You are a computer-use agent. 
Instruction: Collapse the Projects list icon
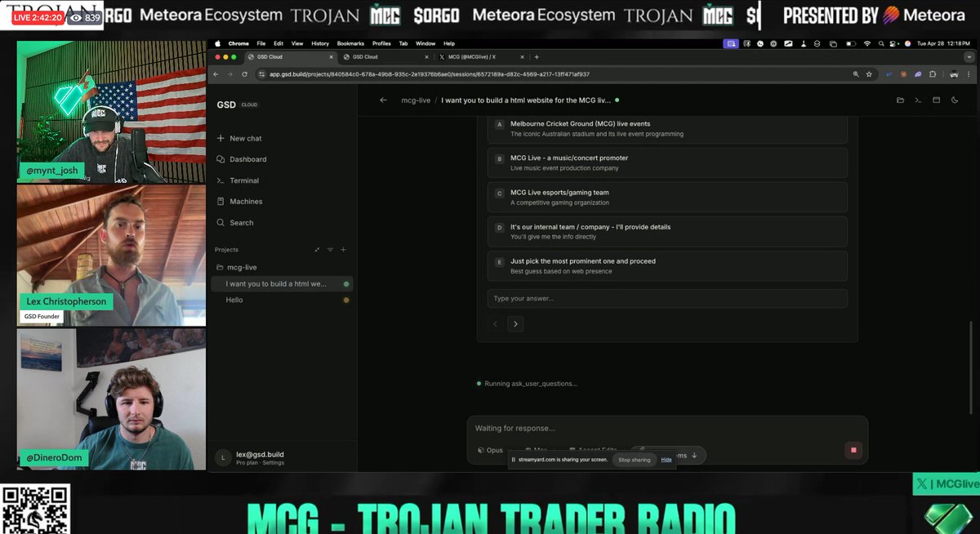tap(317, 250)
